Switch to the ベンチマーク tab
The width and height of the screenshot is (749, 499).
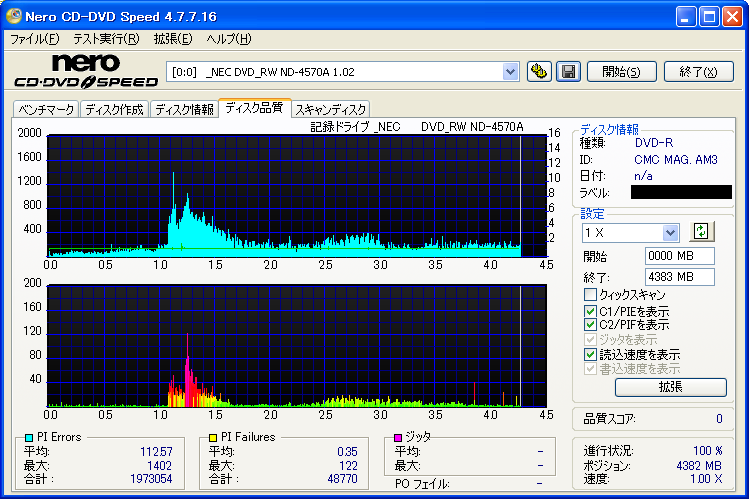[46, 109]
